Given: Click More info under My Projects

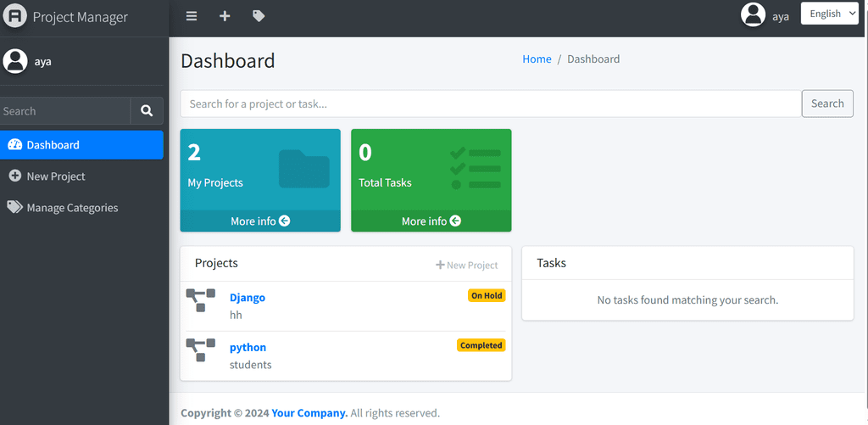Looking at the screenshot, I should [260, 221].
